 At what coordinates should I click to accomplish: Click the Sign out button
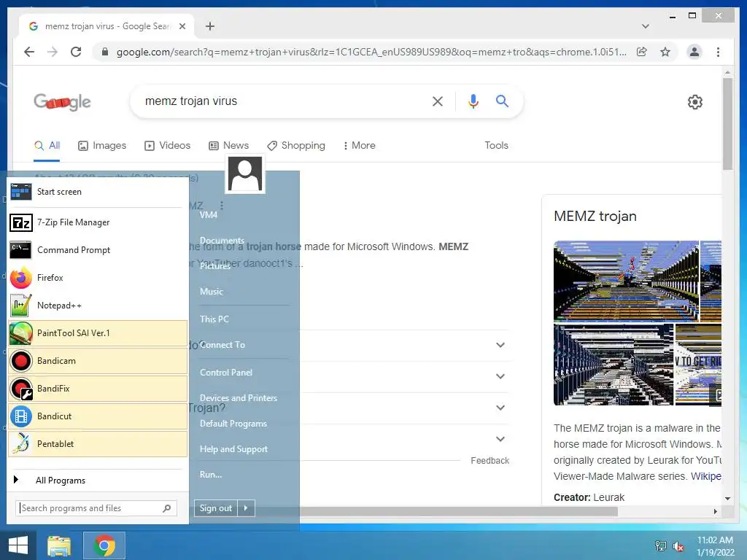pos(216,508)
